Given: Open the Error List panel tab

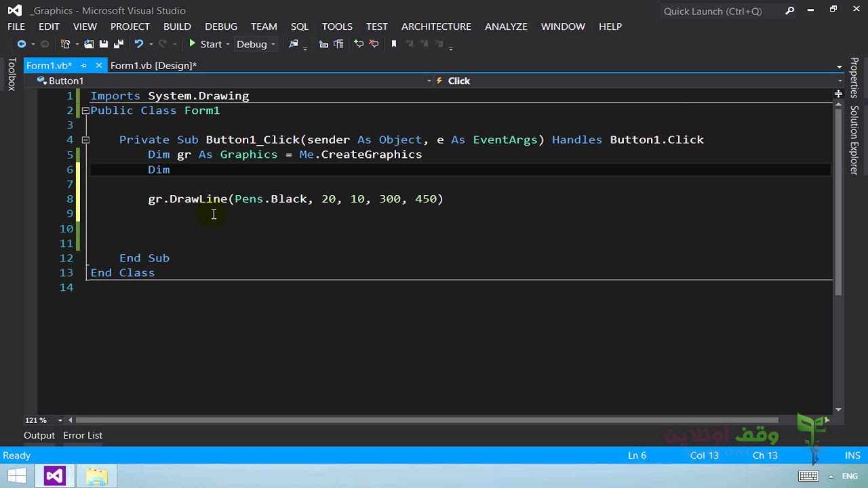Looking at the screenshot, I should (83, 436).
